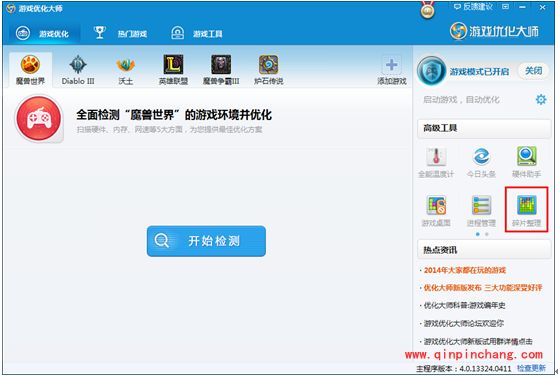558x376 pixels.
Task: Select the 英雄联盟 game icon
Action: point(173,70)
